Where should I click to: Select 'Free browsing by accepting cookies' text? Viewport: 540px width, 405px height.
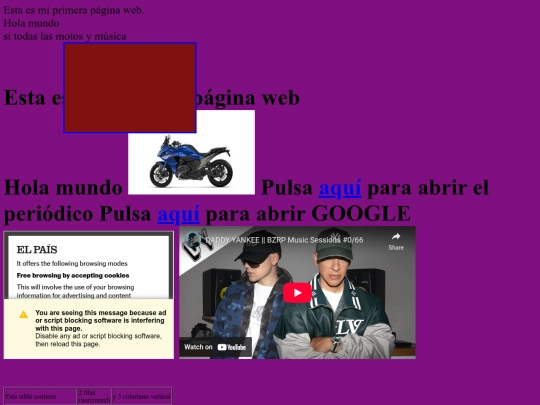[73, 276]
